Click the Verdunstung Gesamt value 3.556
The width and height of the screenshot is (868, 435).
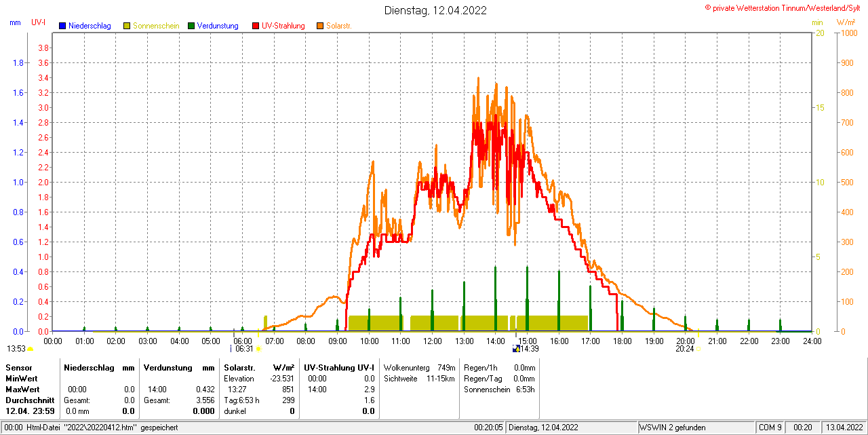coord(205,400)
